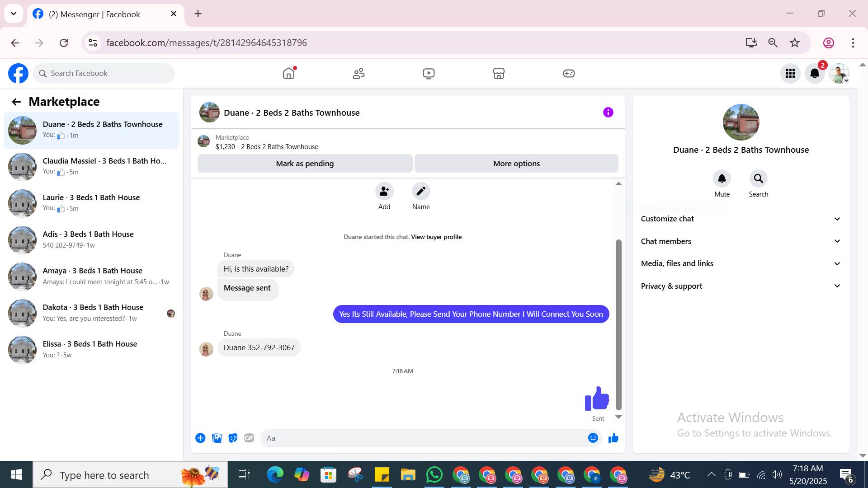This screenshot has height=488, width=868.
Task: Open more actions plus icon
Action: pyautogui.click(x=200, y=438)
